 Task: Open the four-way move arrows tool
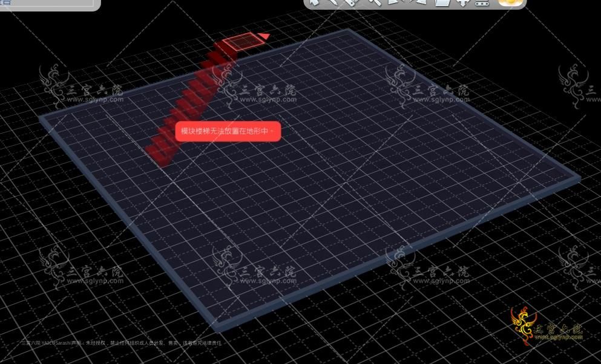(x=462, y=2)
